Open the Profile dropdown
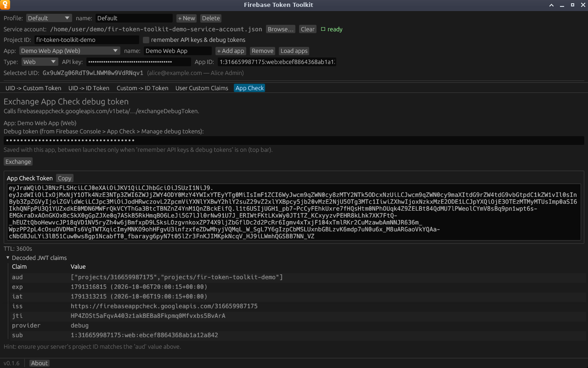This screenshot has width=588, height=368. [x=49, y=18]
